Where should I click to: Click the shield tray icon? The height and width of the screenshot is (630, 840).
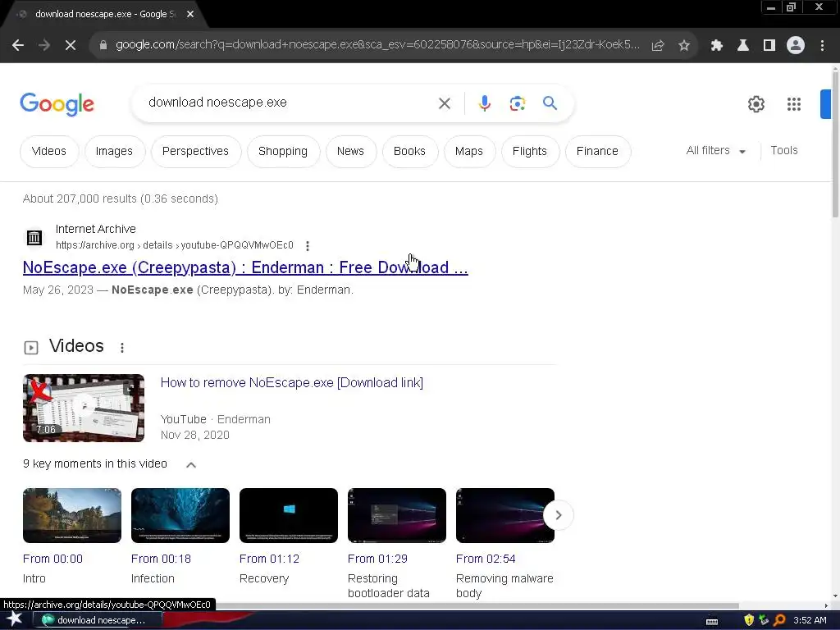(748, 620)
